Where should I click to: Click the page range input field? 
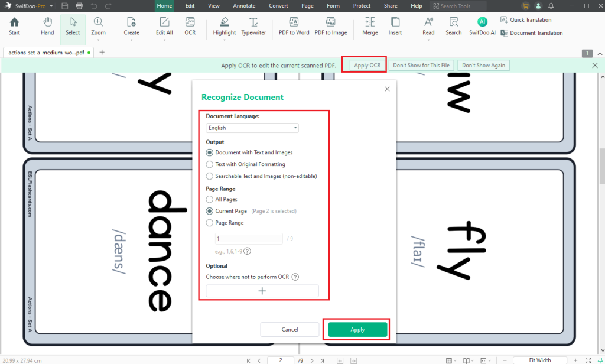pos(249,239)
